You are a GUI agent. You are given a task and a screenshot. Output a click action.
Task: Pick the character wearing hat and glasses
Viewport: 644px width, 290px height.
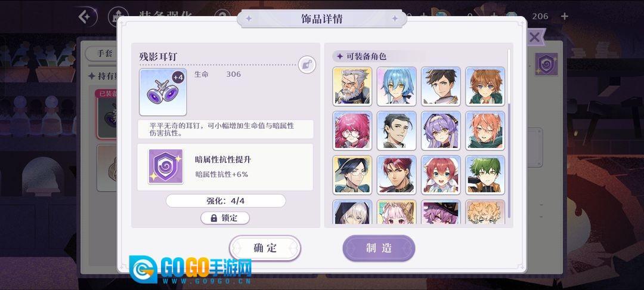(x=352, y=175)
